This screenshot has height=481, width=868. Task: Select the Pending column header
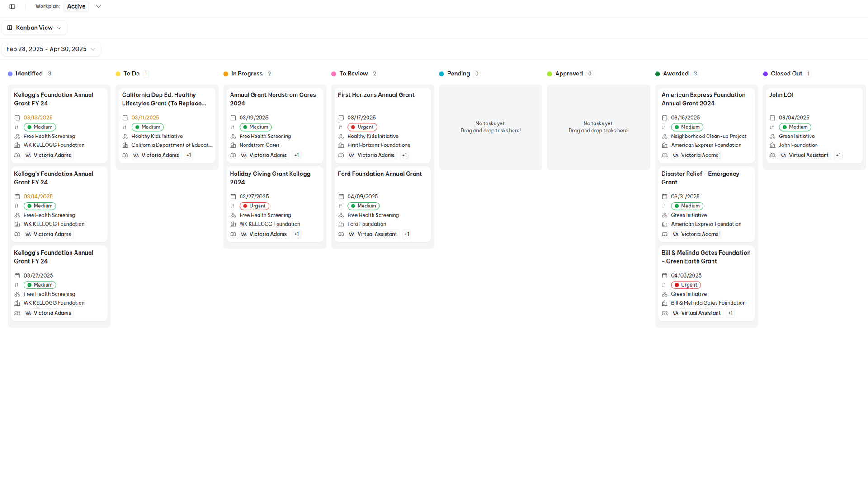[458, 74]
